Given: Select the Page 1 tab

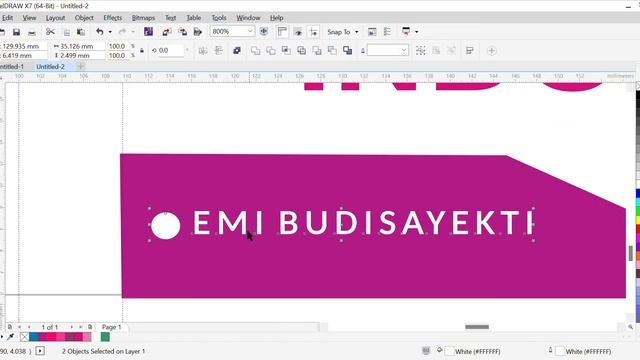Looking at the screenshot, I should [111, 327].
